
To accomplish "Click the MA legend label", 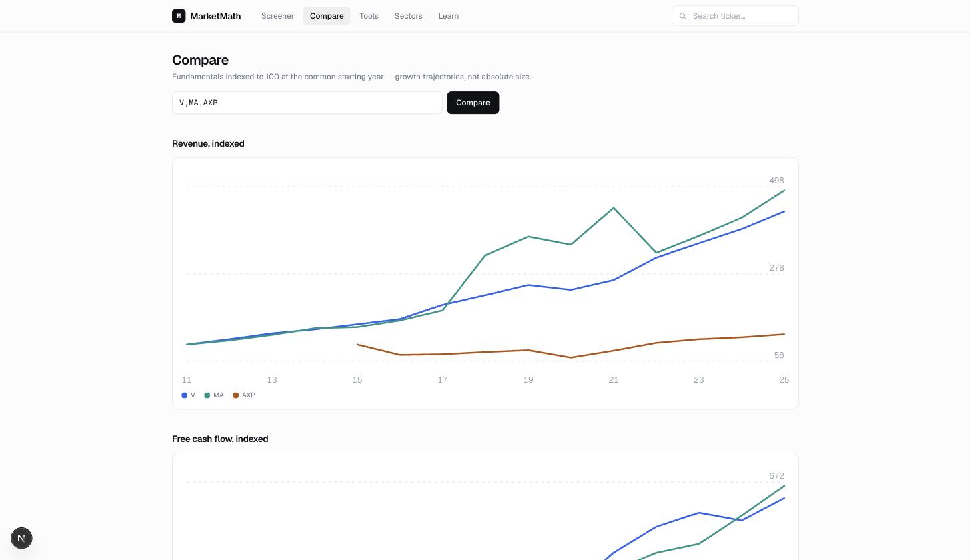I will (218, 395).
